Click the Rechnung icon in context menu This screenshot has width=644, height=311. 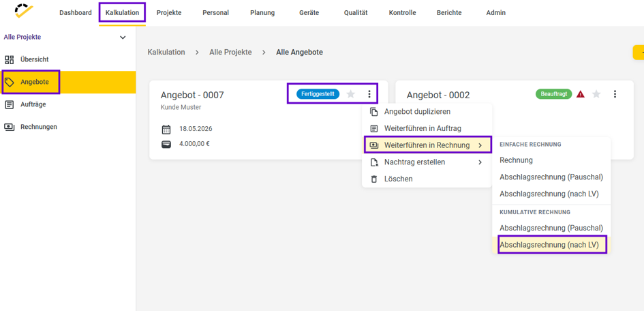[373, 145]
